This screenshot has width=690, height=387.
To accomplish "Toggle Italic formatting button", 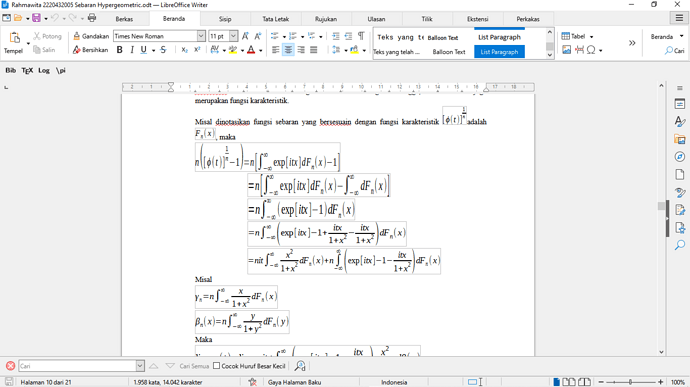I will click(132, 50).
